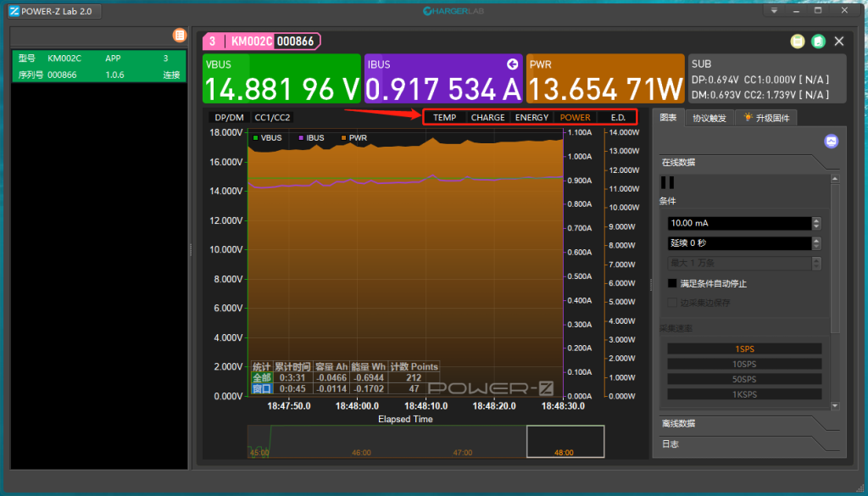The height and width of the screenshot is (496, 868).
Task: Click the IBUS direction arrow icon
Action: click(512, 64)
